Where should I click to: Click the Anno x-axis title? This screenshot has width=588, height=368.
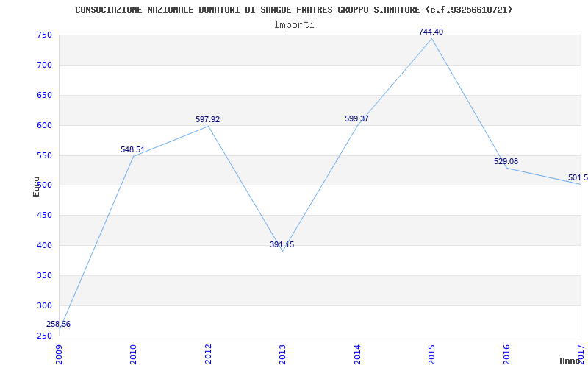point(570,361)
